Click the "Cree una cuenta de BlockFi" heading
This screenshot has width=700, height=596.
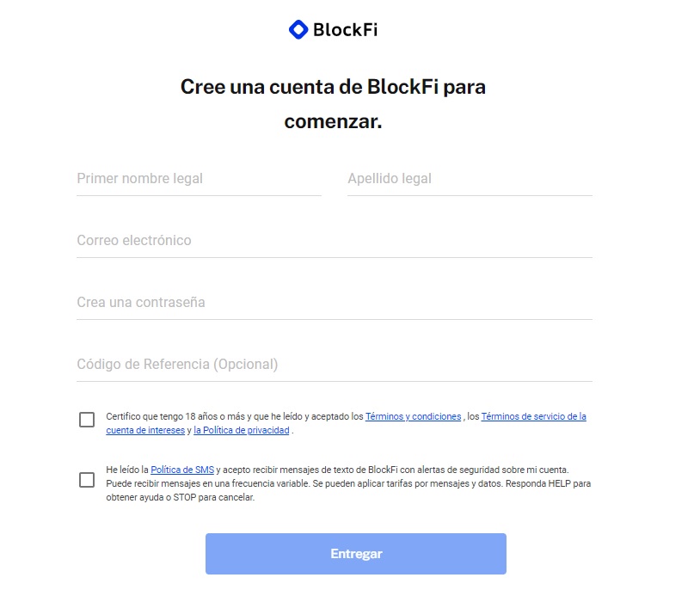pyautogui.click(x=333, y=87)
